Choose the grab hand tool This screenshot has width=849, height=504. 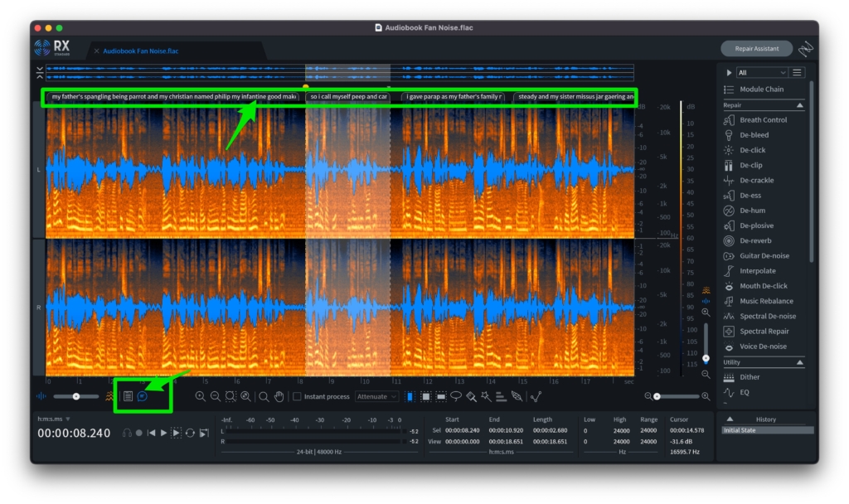279,397
